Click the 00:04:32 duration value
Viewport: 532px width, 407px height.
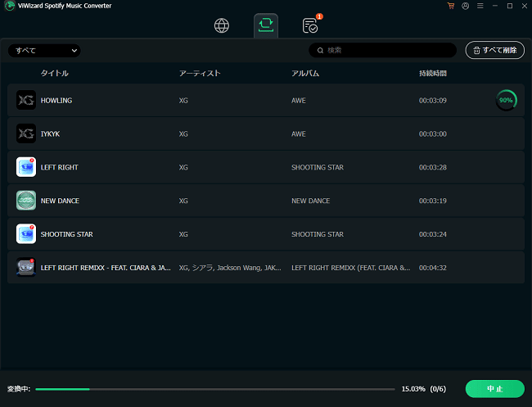click(433, 268)
